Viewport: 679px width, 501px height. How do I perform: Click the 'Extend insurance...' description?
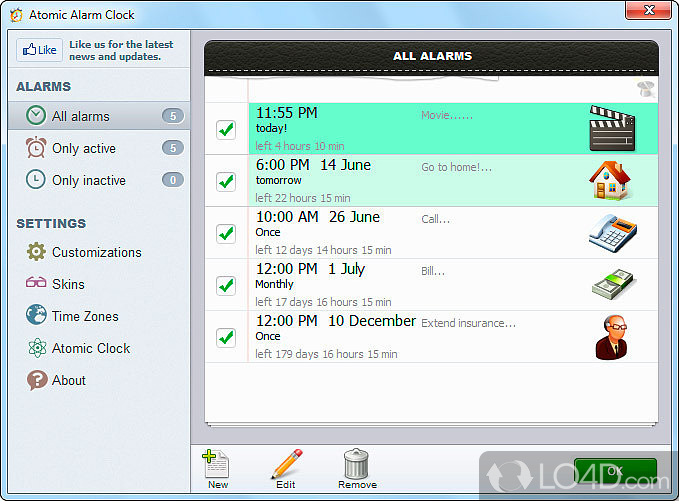[x=469, y=323]
